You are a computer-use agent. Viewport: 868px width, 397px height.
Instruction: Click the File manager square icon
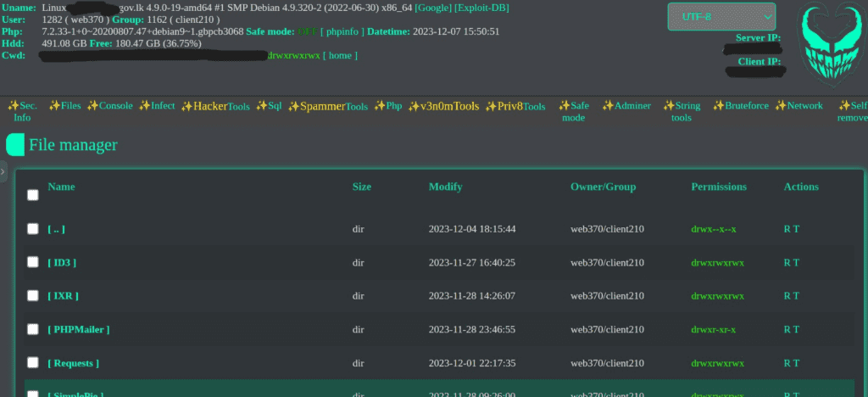[x=15, y=145]
